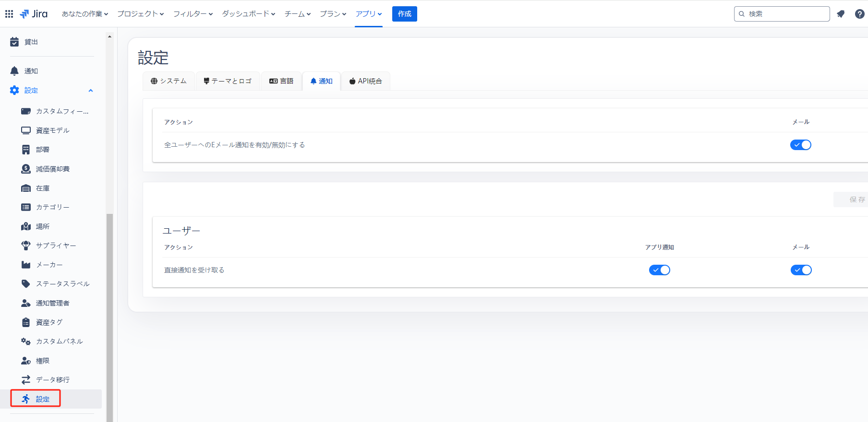Open the プロジェクト dropdown menu

point(140,14)
